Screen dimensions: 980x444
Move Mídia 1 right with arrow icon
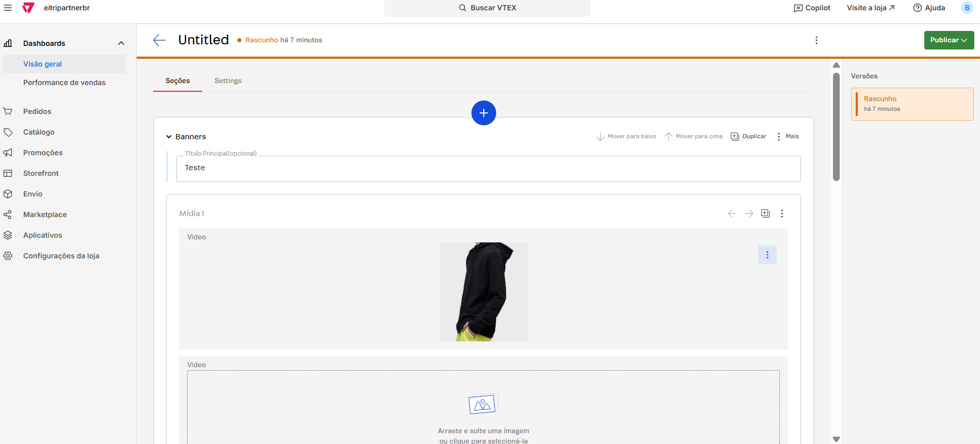click(749, 213)
